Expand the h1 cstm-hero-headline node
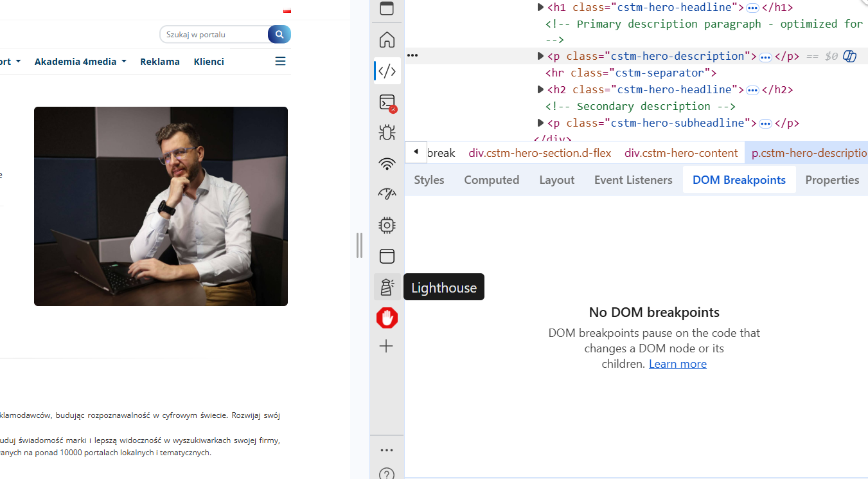Screen dimensions: 868x479 [x=540, y=8]
